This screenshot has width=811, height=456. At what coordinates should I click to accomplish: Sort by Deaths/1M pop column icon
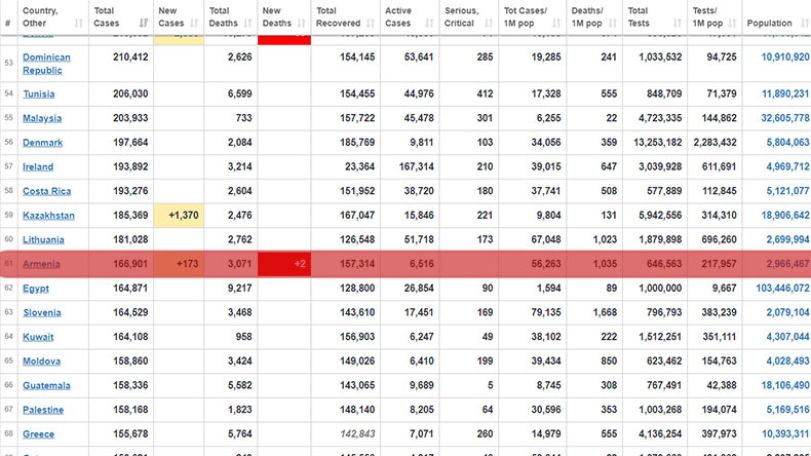coord(613,23)
